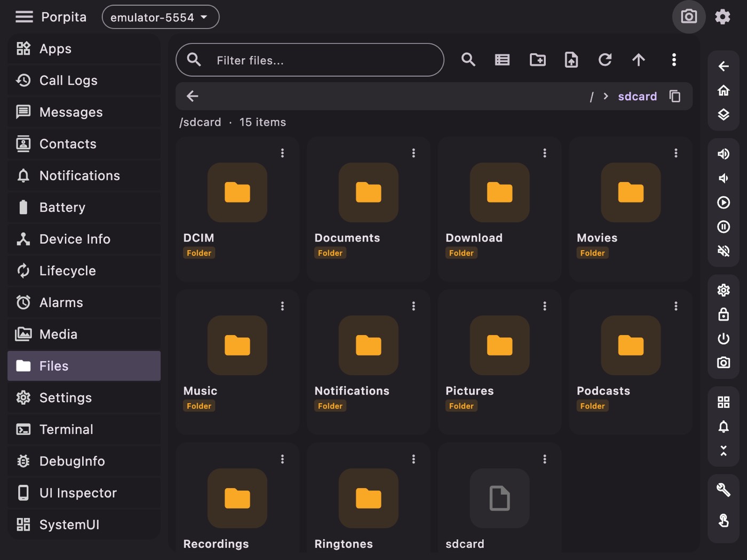
Task: Go to Alarms in sidebar
Action: (x=84, y=302)
